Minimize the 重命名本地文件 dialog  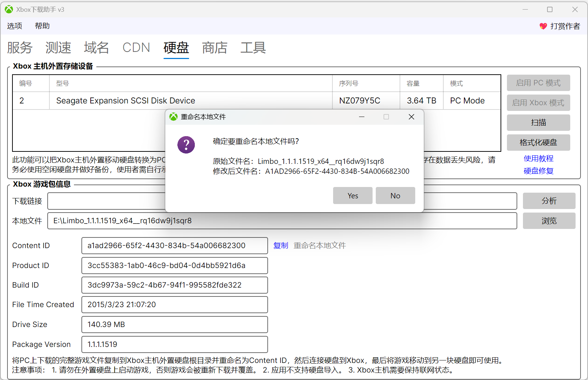[x=362, y=117]
